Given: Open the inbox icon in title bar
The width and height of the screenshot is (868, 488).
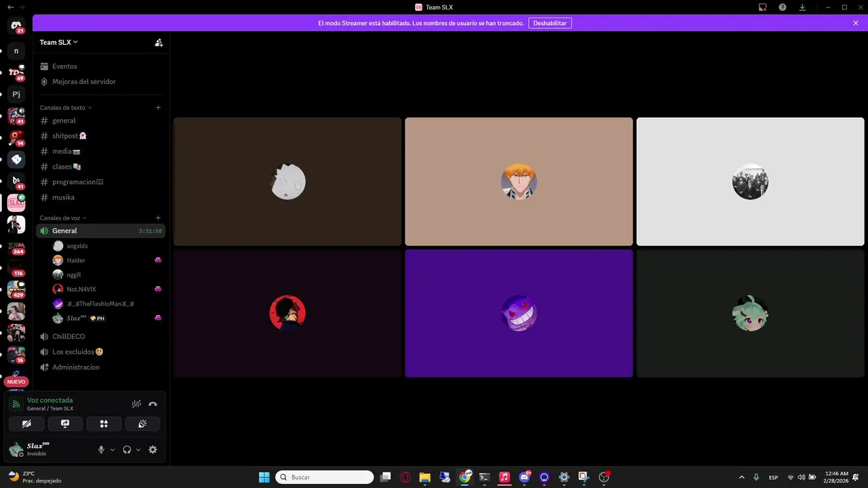Looking at the screenshot, I should pyautogui.click(x=763, y=7).
